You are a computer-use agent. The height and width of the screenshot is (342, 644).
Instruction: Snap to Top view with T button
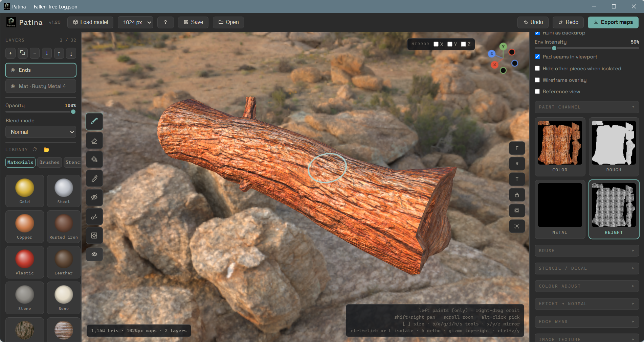click(517, 179)
